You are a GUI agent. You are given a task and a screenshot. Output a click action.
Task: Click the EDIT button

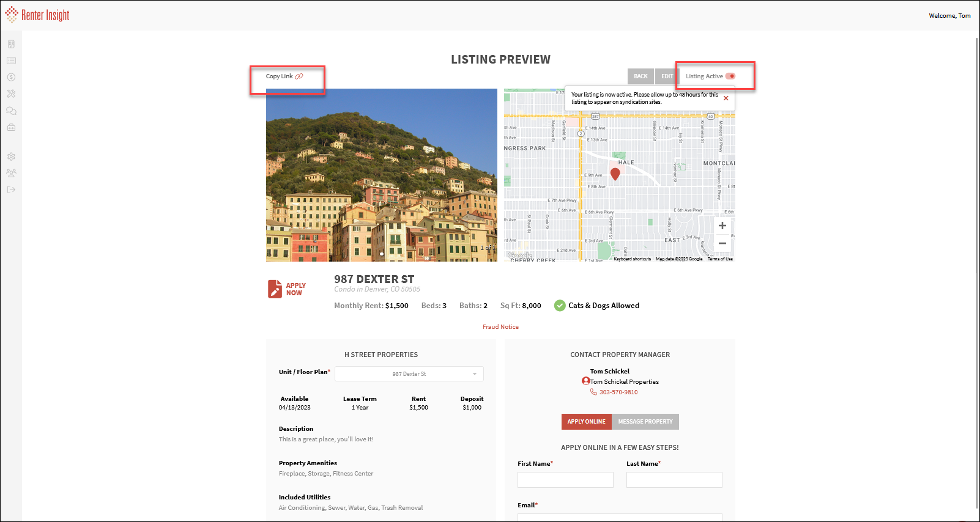point(667,76)
